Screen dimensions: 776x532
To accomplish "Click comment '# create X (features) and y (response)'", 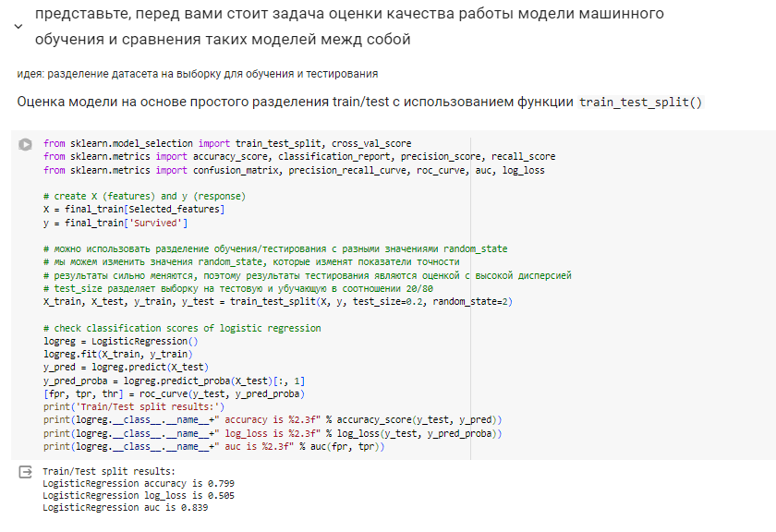I will click(x=144, y=196).
